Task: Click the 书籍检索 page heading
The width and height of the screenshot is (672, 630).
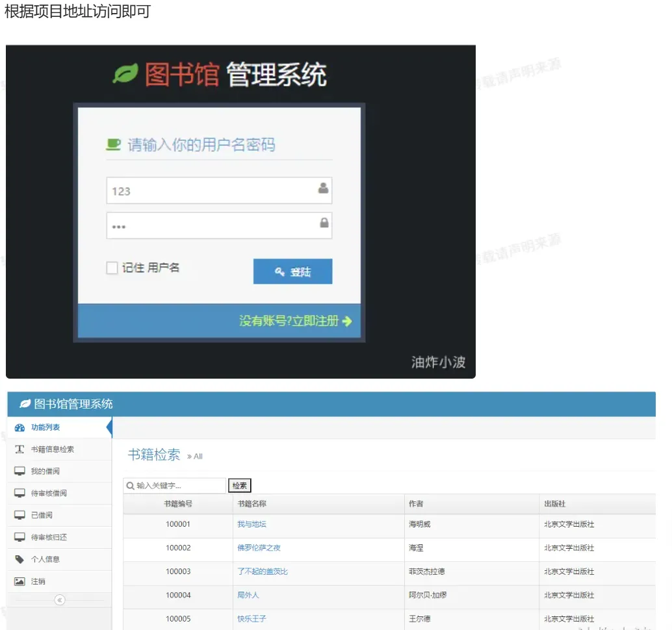Action: click(x=154, y=455)
